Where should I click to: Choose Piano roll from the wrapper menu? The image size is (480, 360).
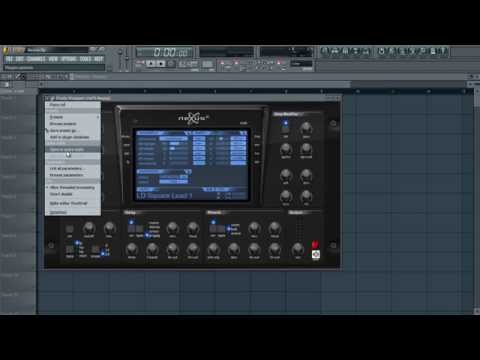(x=73, y=105)
